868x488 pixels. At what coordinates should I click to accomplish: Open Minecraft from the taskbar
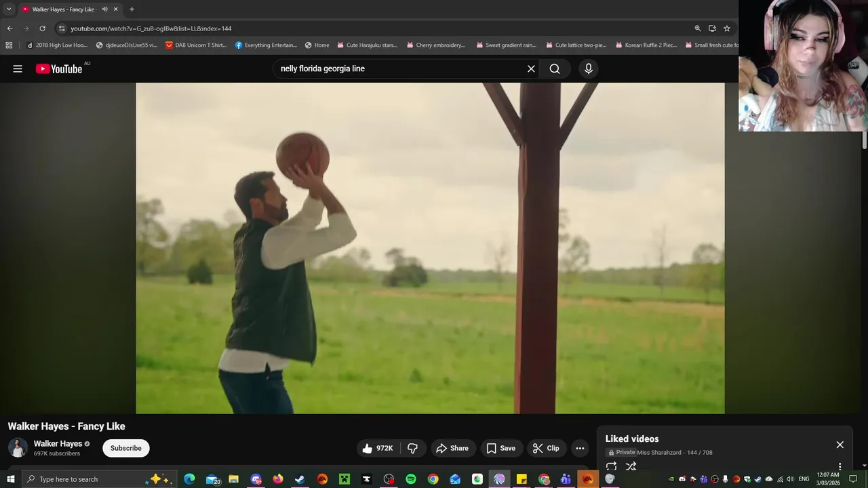pos(344,479)
